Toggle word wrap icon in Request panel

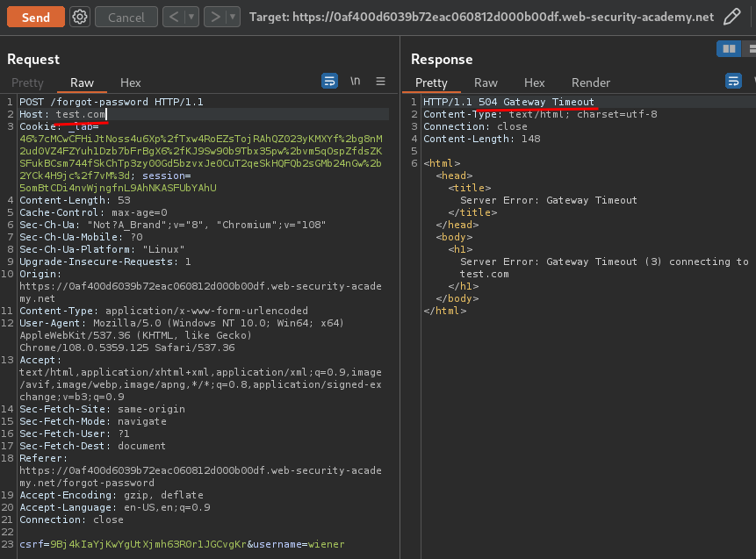[329, 81]
